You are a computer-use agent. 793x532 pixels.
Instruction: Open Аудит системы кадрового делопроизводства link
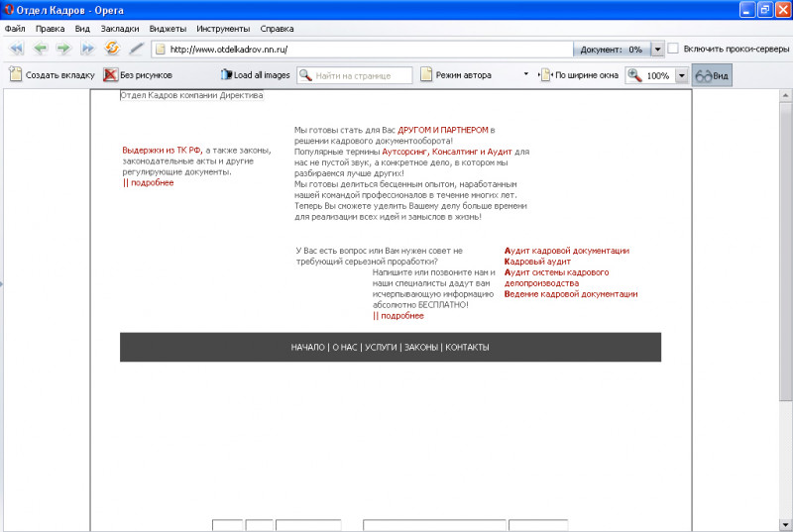(x=556, y=277)
